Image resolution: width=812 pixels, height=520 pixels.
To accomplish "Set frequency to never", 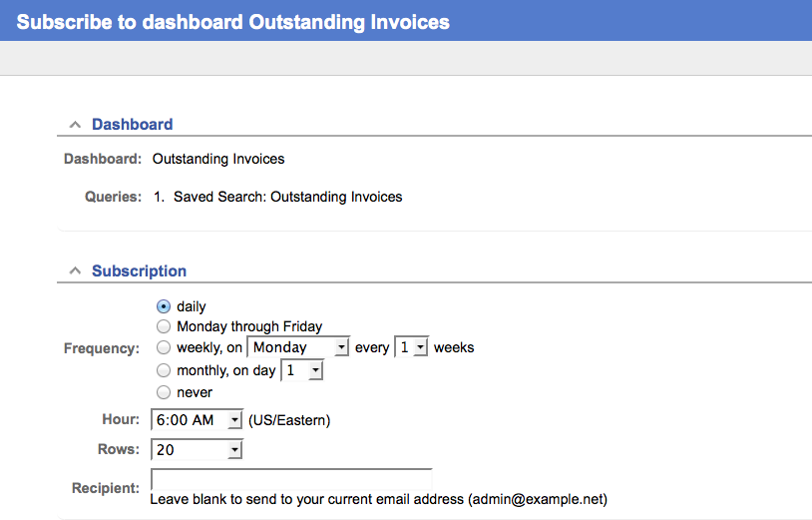I will pyautogui.click(x=164, y=392).
